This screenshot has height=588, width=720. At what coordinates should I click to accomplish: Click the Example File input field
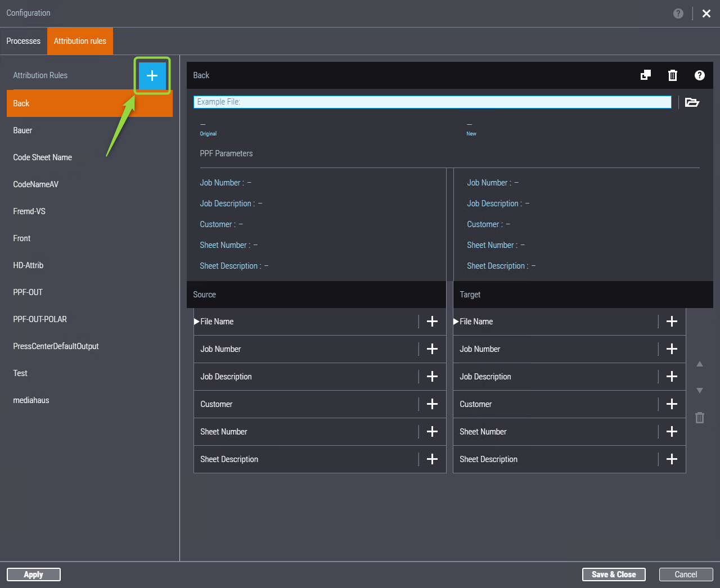432,102
